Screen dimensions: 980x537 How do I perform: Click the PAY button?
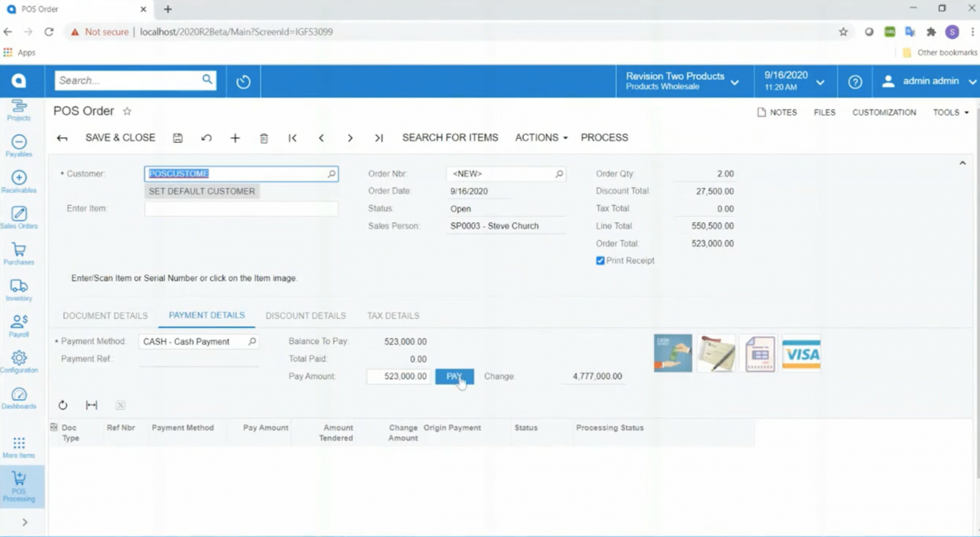pos(454,376)
